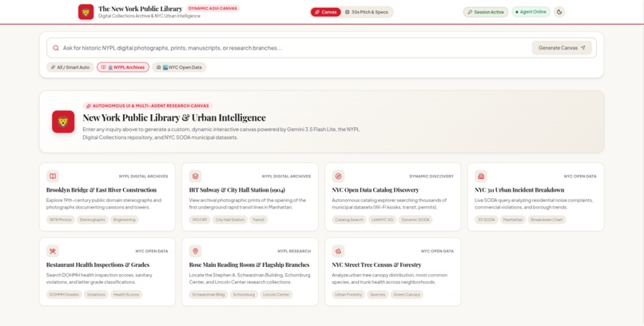Click the DOHMH Grades tag
Image resolution: width=644 pixels, height=326 pixels.
coord(64,294)
